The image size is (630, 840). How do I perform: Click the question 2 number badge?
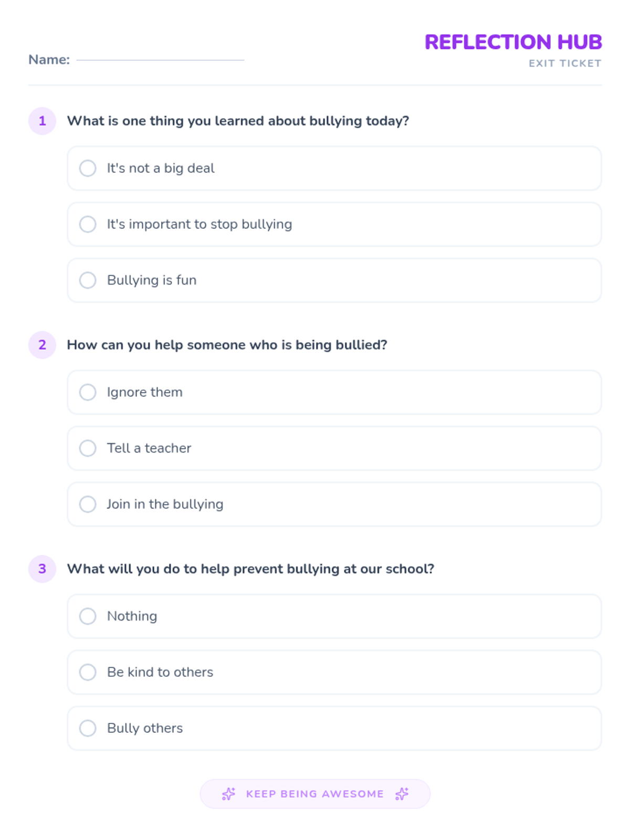pyautogui.click(x=42, y=345)
